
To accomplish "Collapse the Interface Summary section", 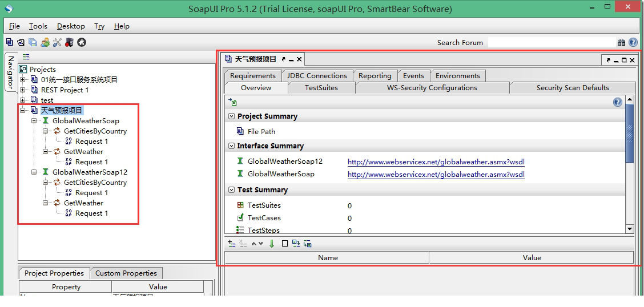I will [232, 146].
